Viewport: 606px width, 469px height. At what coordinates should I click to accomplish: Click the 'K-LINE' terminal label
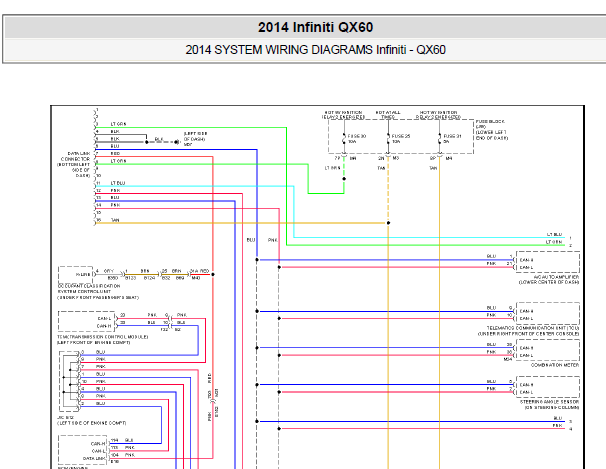[x=83, y=274]
